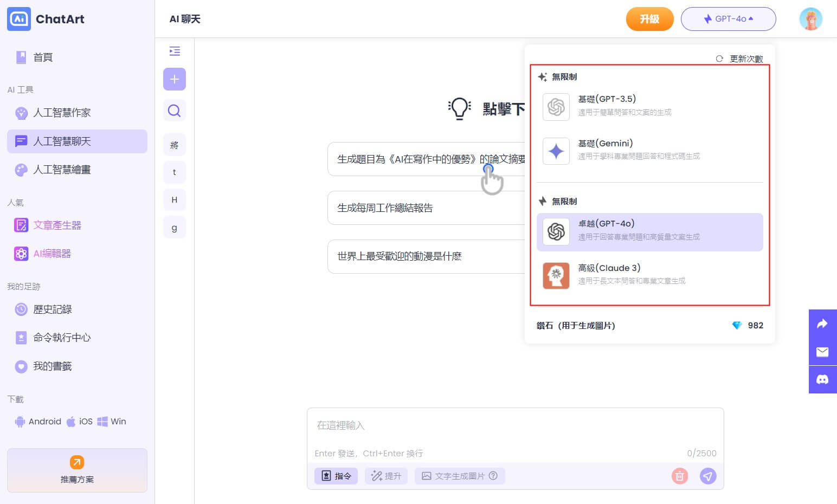Click the lightbulb tips icon
837x504 pixels.
[459, 108]
